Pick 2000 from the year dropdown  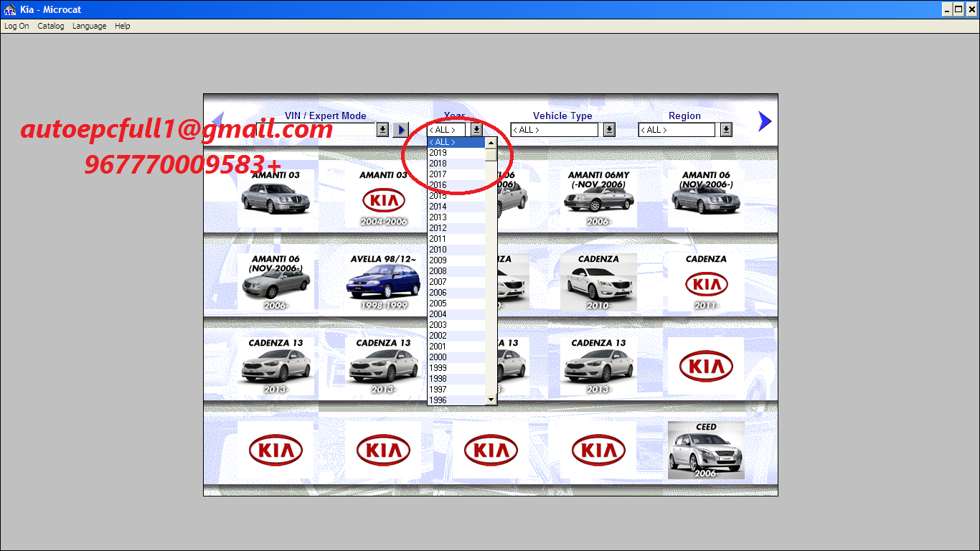pos(456,357)
